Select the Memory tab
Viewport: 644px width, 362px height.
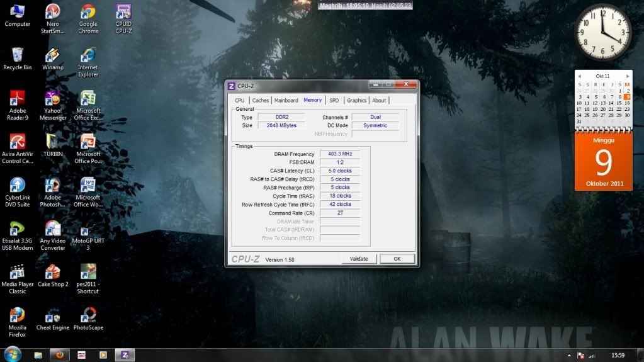[x=312, y=100]
